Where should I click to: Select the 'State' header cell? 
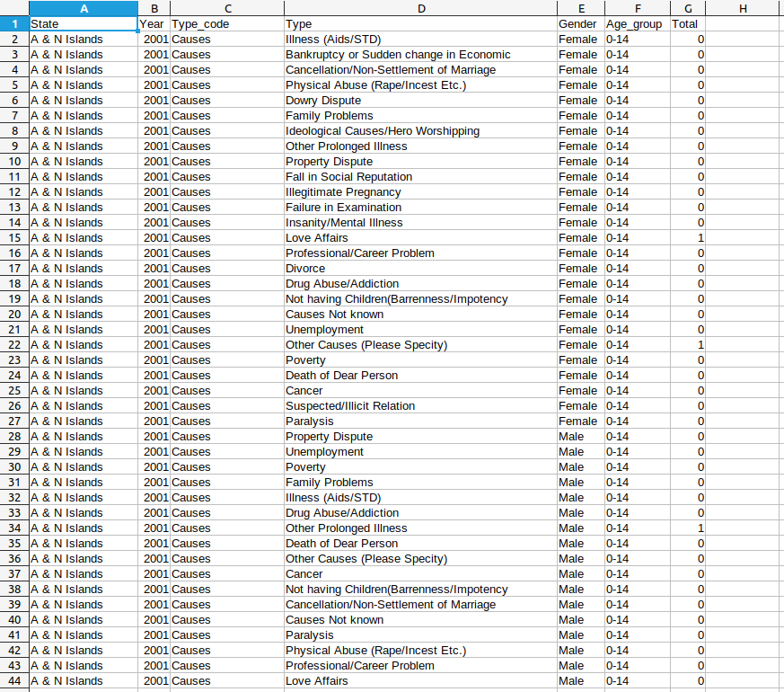pyautogui.click(x=84, y=24)
